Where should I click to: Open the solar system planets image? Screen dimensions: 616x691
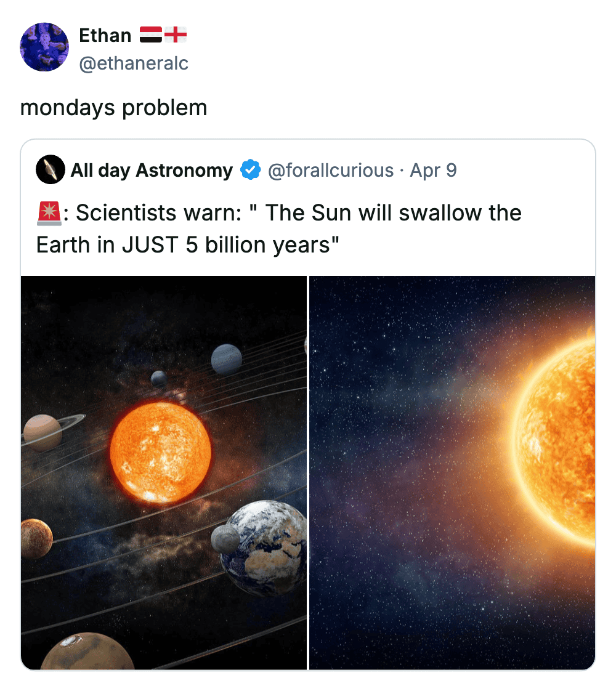click(164, 472)
